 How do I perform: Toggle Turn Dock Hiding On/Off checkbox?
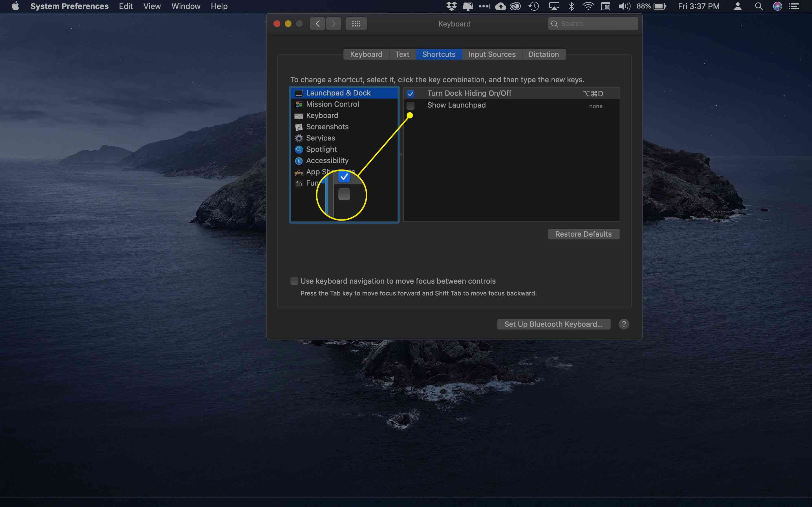click(x=409, y=94)
